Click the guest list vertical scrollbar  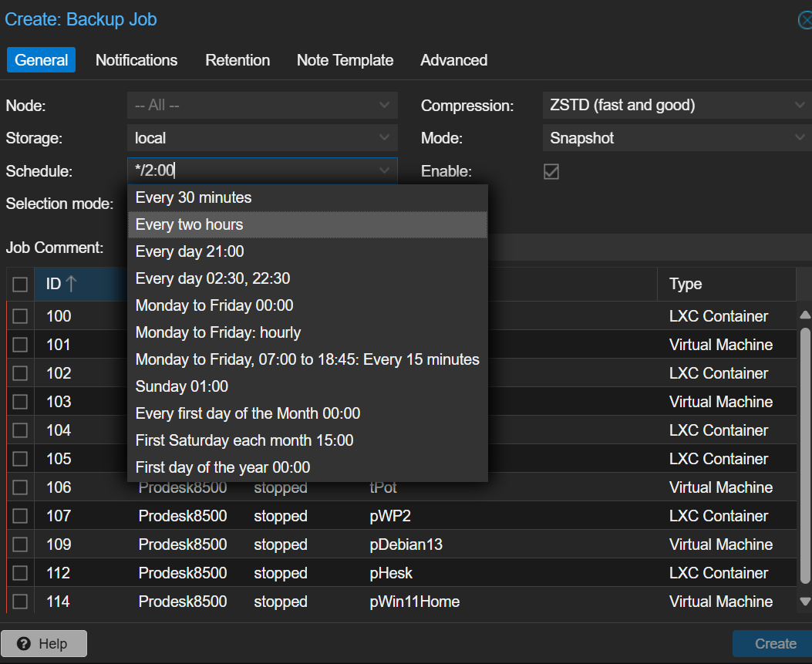[805, 455]
